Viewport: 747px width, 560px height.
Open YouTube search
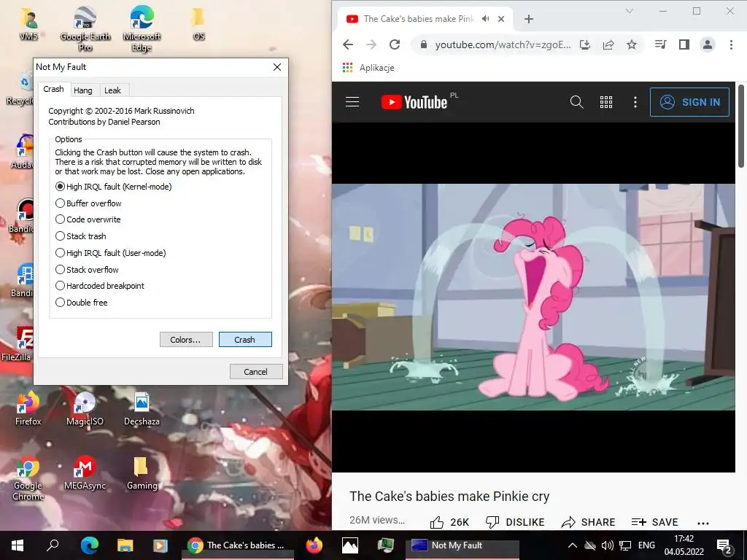tap(576, 102)
